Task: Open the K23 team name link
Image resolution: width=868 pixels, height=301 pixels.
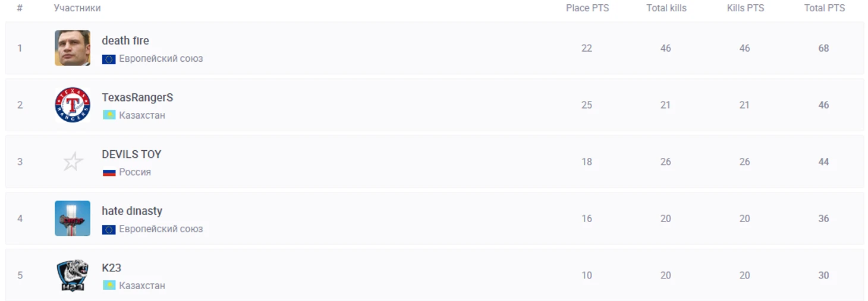Action: tap(112, 268)
